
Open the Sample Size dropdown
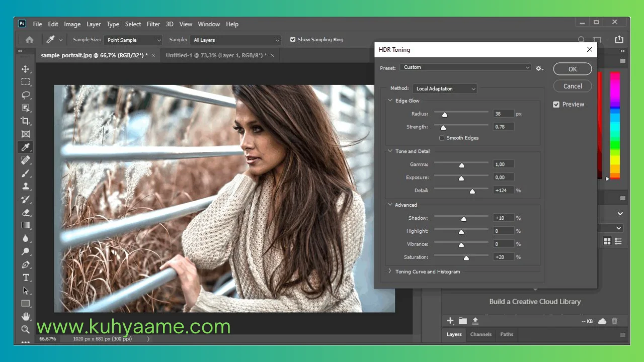click(133, 40)
